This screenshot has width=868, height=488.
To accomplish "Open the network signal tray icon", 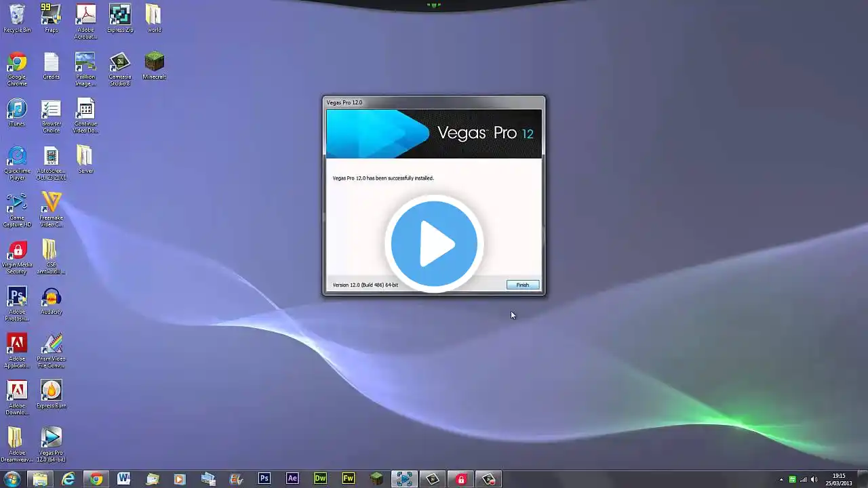I will [x=804, y=480].
